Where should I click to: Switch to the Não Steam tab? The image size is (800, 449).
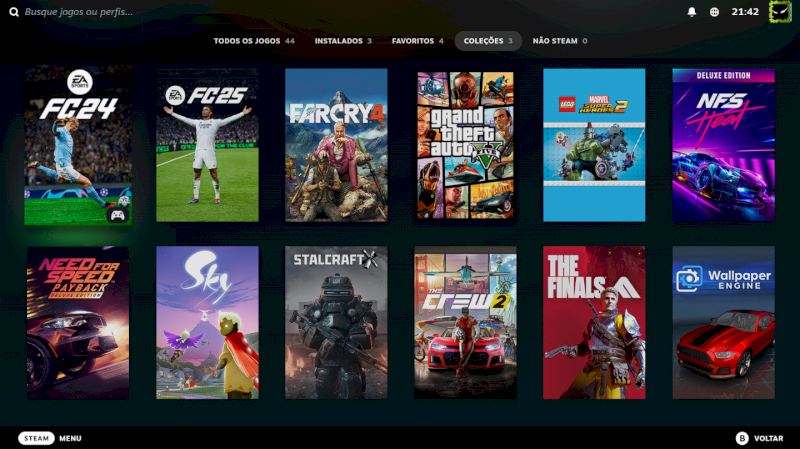pos(560,41)
